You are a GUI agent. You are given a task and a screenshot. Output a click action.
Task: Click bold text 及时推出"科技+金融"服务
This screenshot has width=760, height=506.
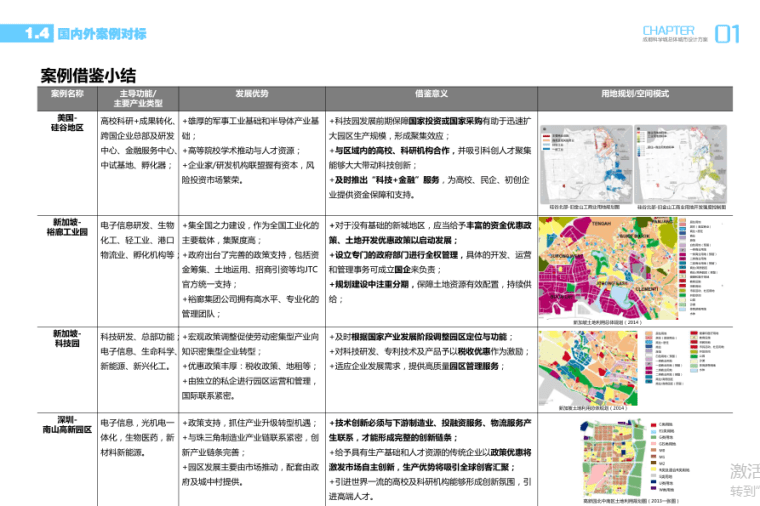click(387, 180)
